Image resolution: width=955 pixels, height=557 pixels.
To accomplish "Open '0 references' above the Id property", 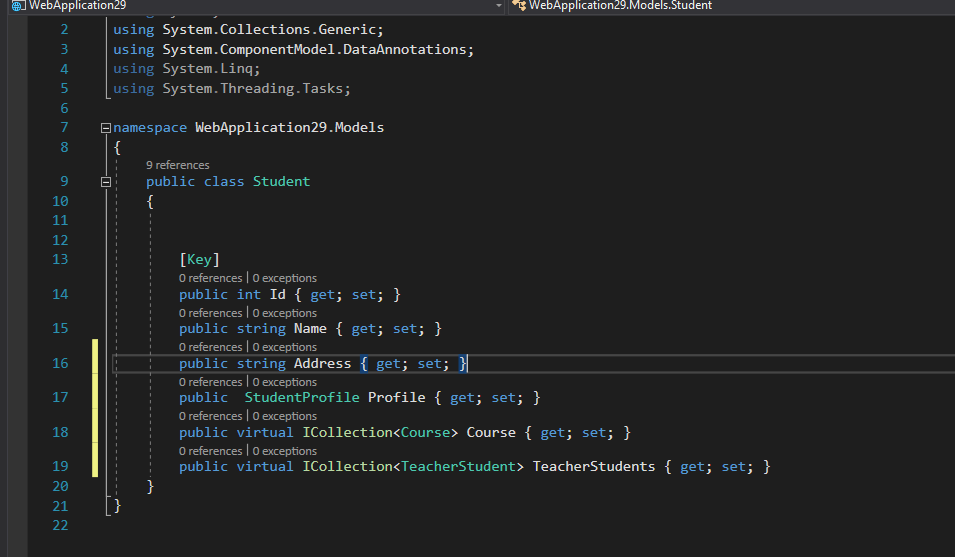I will [210, 278].
